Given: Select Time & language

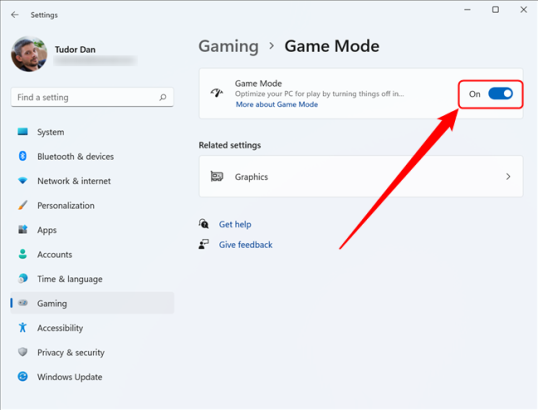Looking at the screenshot, I should click(x=92, y=279).
